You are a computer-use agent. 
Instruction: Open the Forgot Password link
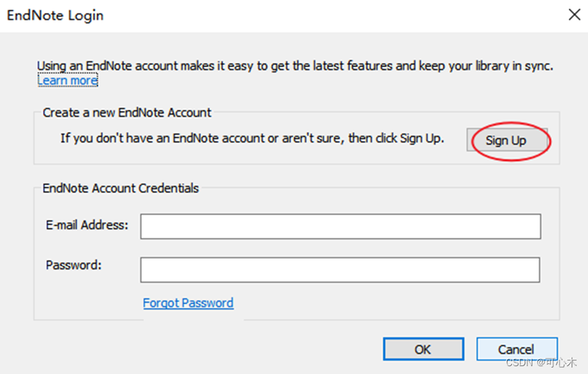pyautogui.click(x=188, y=303)
